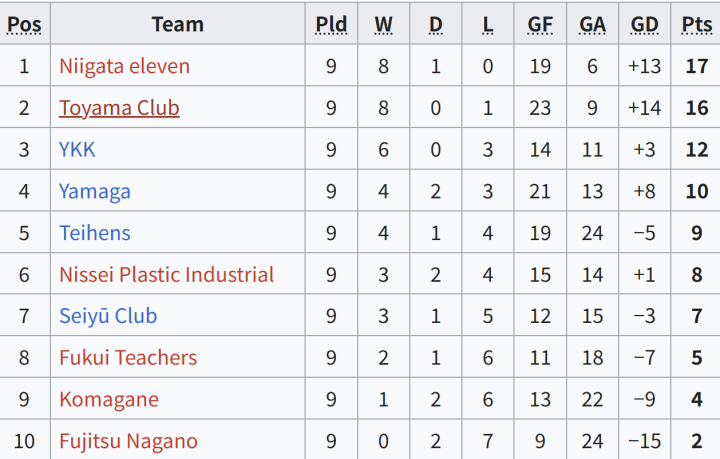Click the GA column header abbreviation
Image resolution: width=720 pixels, height=459 pixels.
[592, 24]
